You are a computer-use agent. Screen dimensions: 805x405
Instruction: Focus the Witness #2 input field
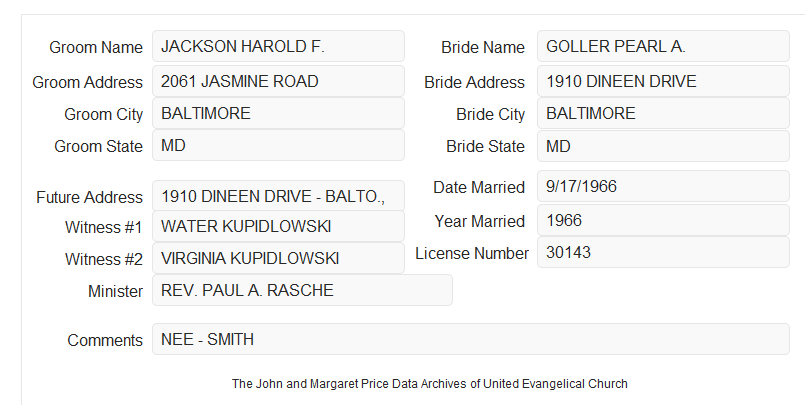pyautogui.click(x=278, y=258)
